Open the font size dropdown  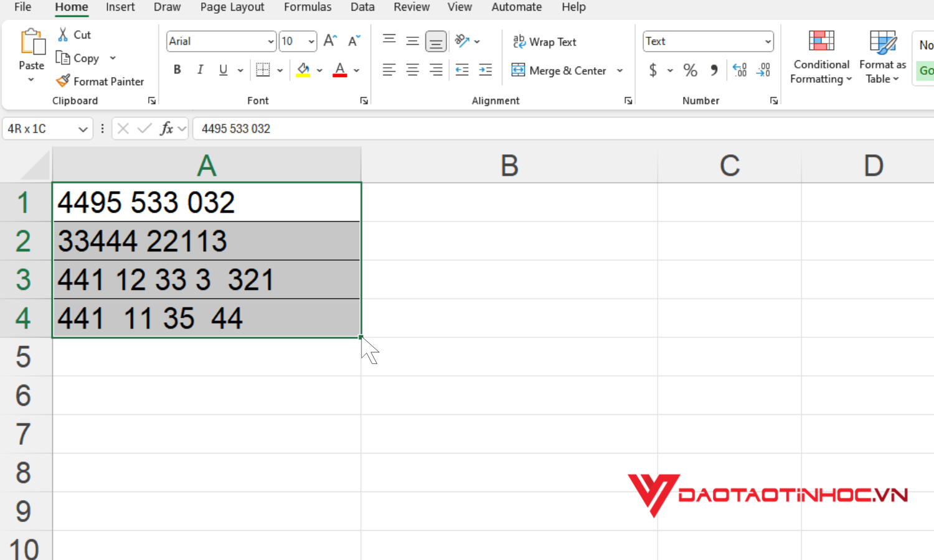(311, 42)
